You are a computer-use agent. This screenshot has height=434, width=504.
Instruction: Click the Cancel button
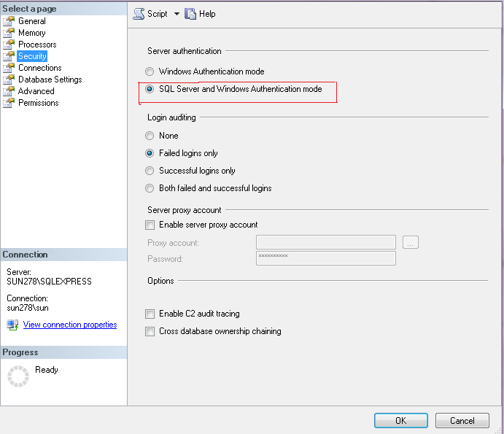(462, 420)
